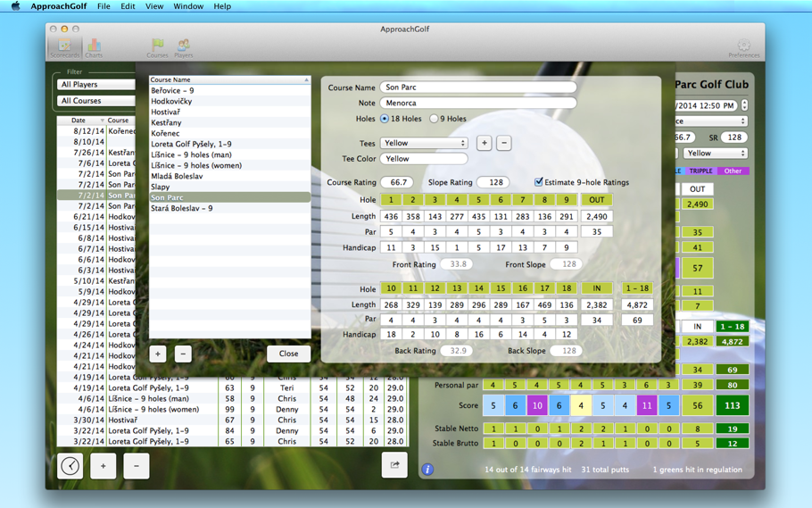Viewport: 812px width, 508px height.
Task: Select 4/6/14 Líšnice – 9 holes (women) row
Action: [232, 409]
